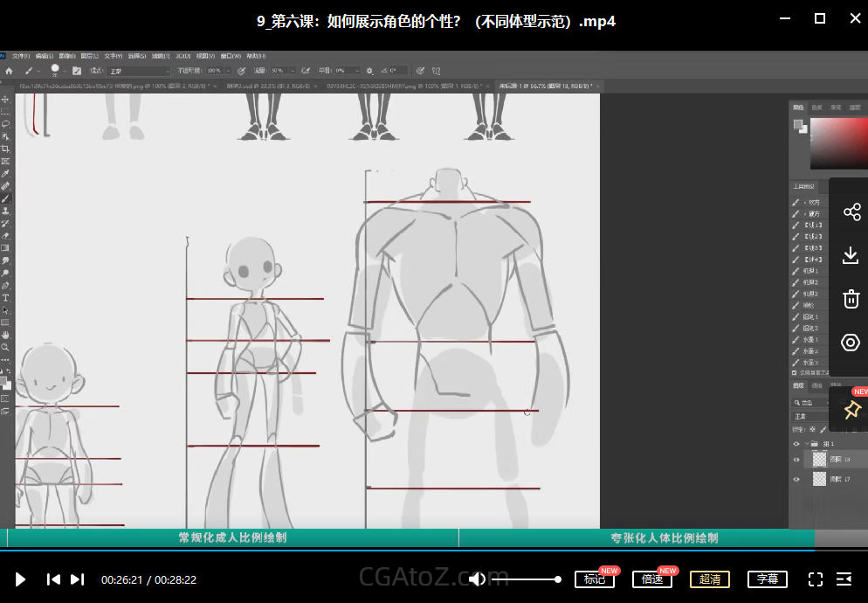This screenshot has width=868, height=603.
Task: Mute the player volume speaker icon
Action: pos(477,579)
